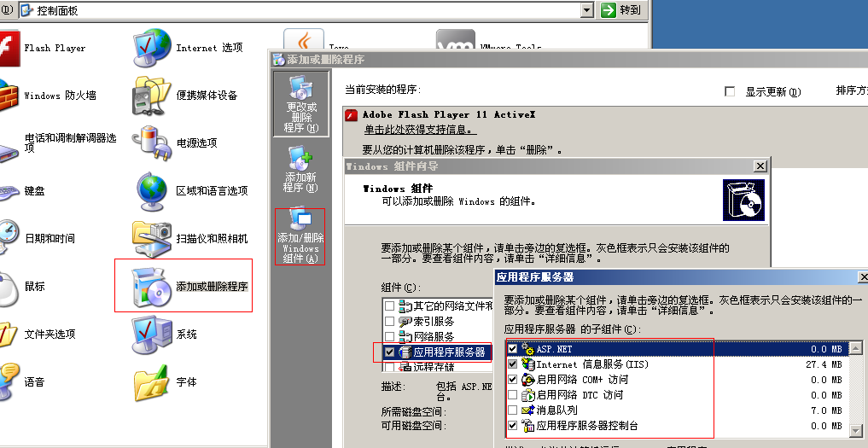Close the Windows 组件向导 dialog
This screenshot has width=868, height=448.
click(x=760, y=166)
